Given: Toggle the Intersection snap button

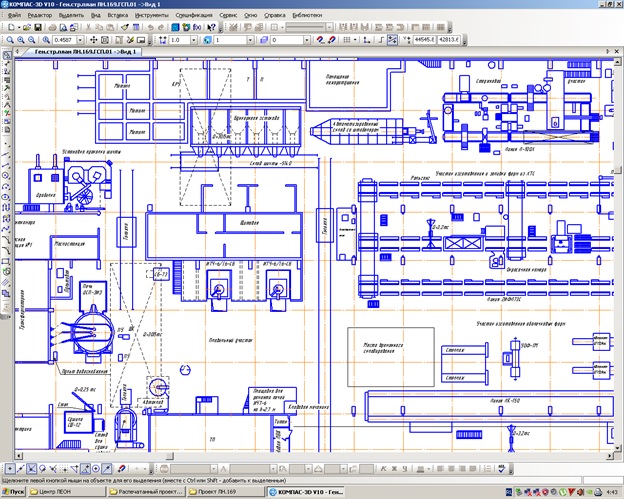Looking at the screenshot, I should pyautogui.click(x=31, y=469).
